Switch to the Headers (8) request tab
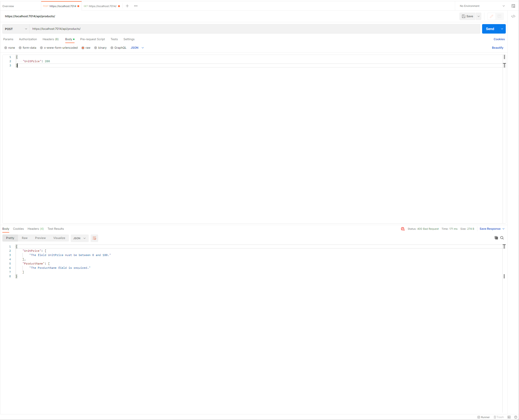The image size is (519, 420). 50,39
